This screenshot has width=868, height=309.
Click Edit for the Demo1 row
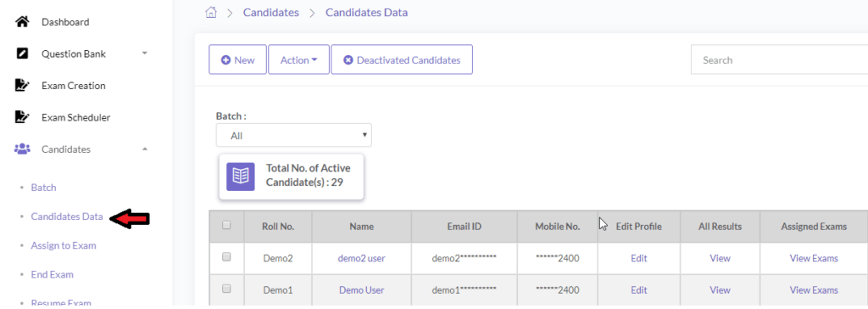click(639, 289)
